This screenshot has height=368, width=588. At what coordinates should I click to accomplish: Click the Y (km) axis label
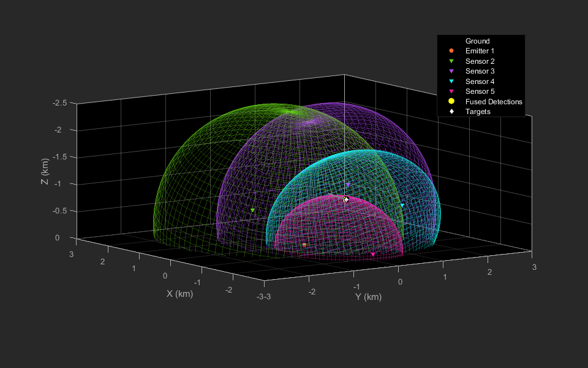pyautogui.click(x=368, y=297)
